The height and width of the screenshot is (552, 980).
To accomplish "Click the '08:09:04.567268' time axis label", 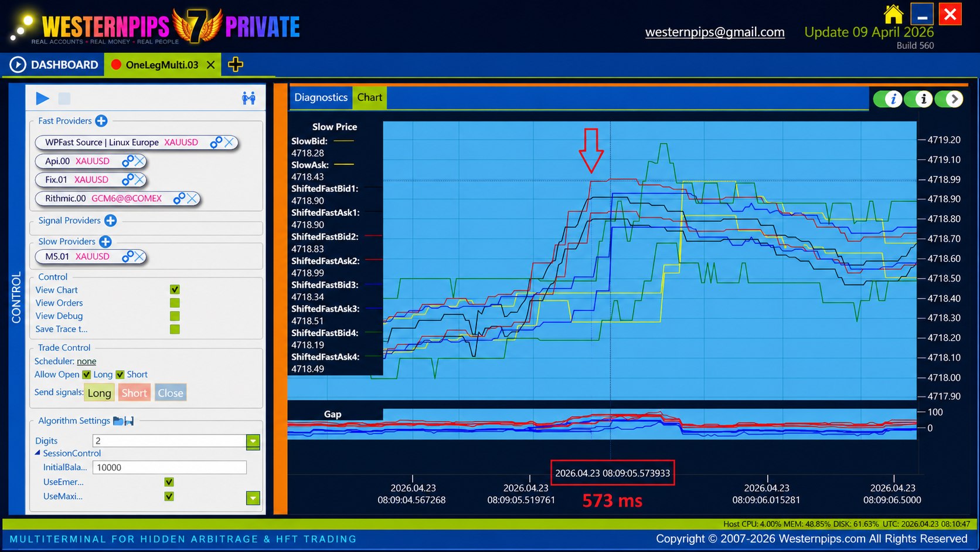I will point(411,500).
